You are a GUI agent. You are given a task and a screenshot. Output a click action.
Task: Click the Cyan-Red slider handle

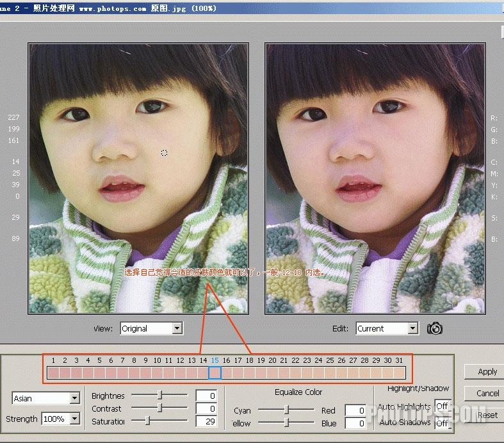pyautogui.click(x=287, y=410)
